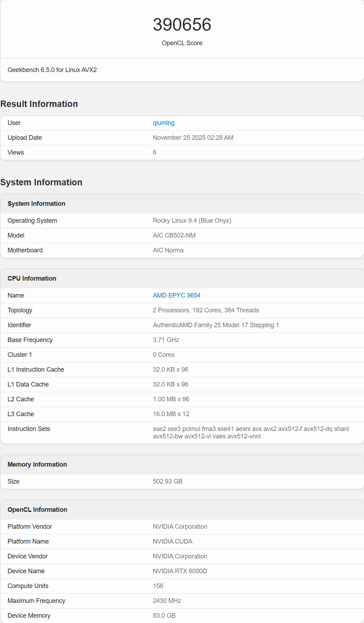
Task: Click the instruction sets list text
Action: [x=251, y=432]
